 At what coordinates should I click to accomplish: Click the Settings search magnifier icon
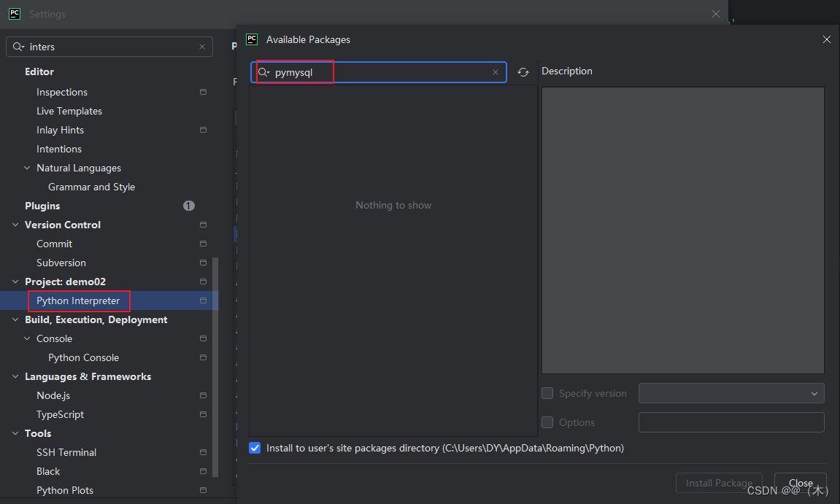click(18, 47)
